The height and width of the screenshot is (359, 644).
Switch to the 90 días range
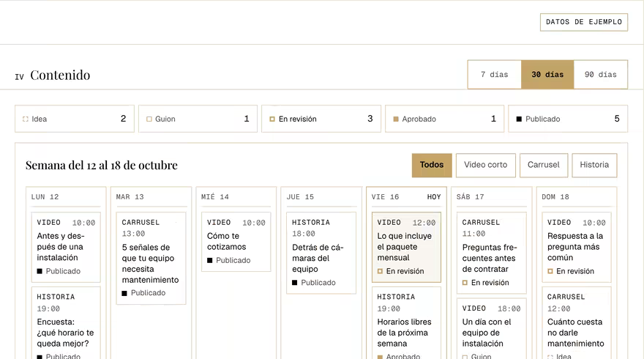(x=601, y=75)
